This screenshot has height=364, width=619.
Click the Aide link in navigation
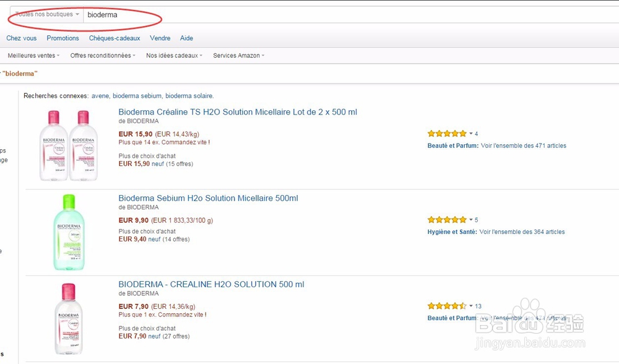click(x=186, y=38)
